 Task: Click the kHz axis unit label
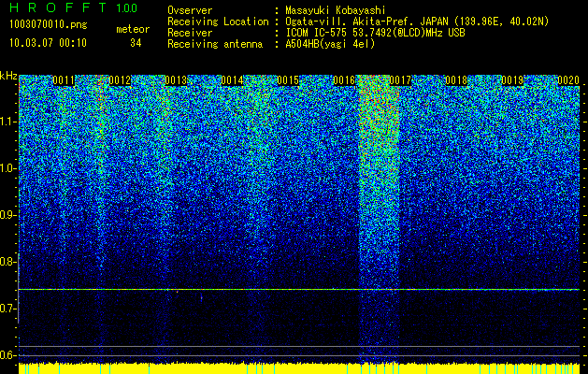click(x=8, y=76)
